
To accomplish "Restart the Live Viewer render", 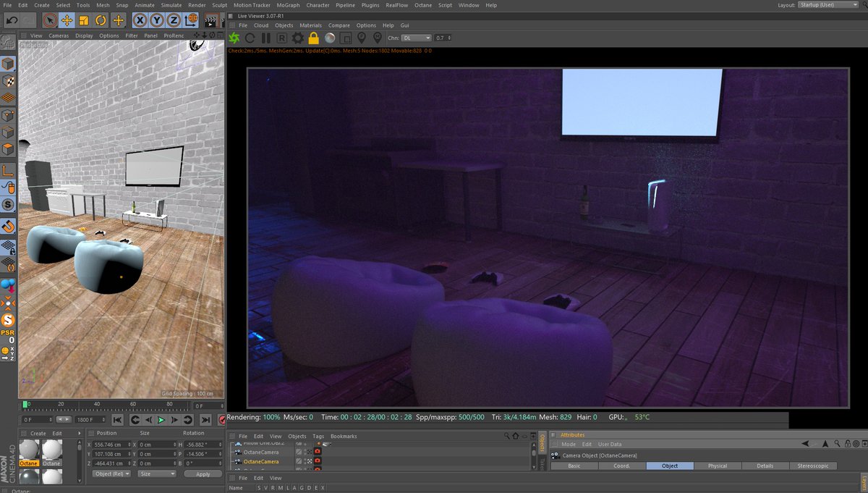I will coord(250,38).
